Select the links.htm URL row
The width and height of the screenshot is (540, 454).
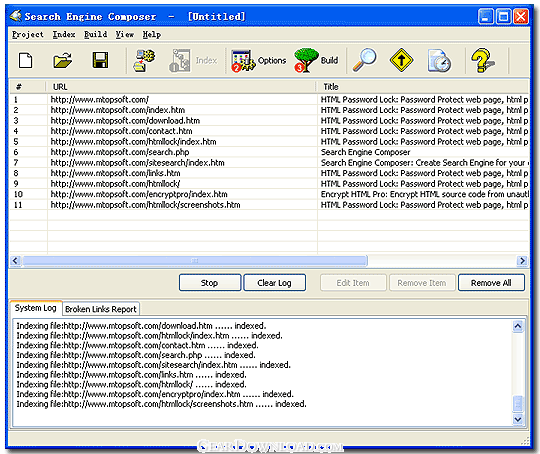tap(269, 173)
